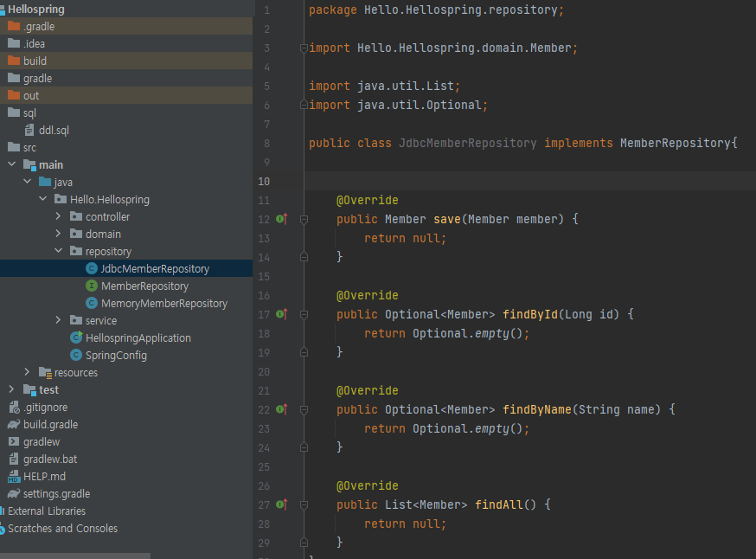This screenshot has height=559, width=756.
Task: Click the HellospringApplication runnable class icon
Action: coord(76,337)
